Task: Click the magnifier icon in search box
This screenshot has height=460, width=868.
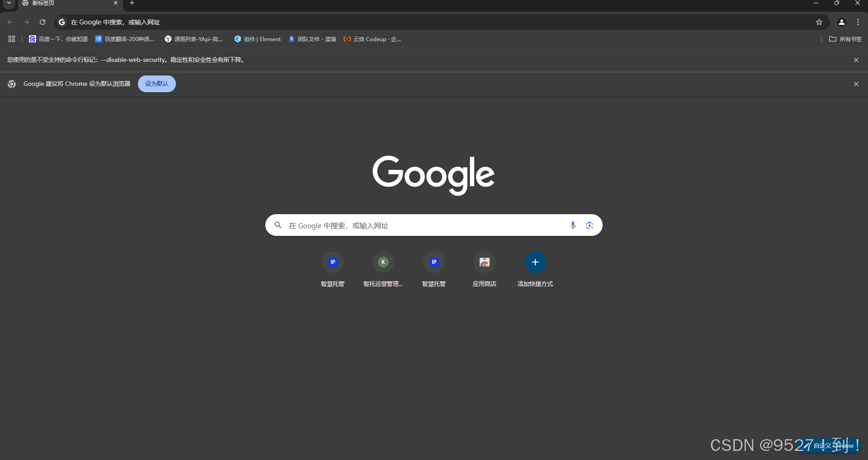Action: pos(278,225)
